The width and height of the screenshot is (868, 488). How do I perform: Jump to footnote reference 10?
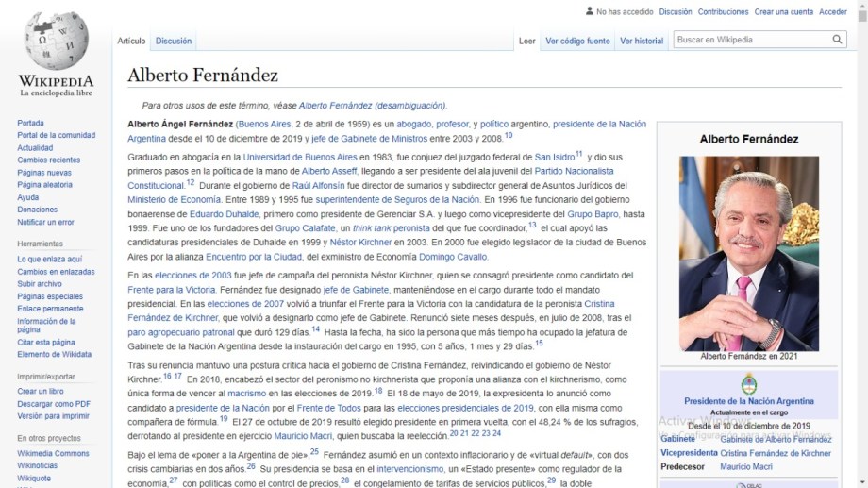point(509,135)
